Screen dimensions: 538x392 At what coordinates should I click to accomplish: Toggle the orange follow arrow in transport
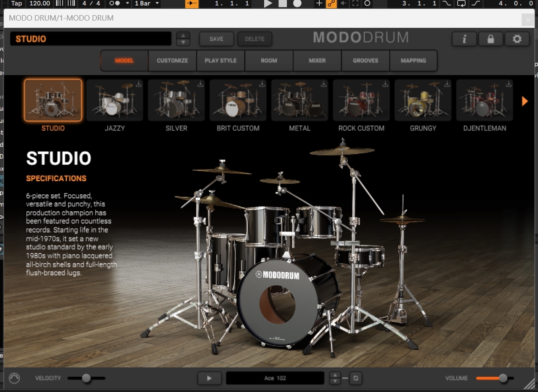tap(192, 3)
